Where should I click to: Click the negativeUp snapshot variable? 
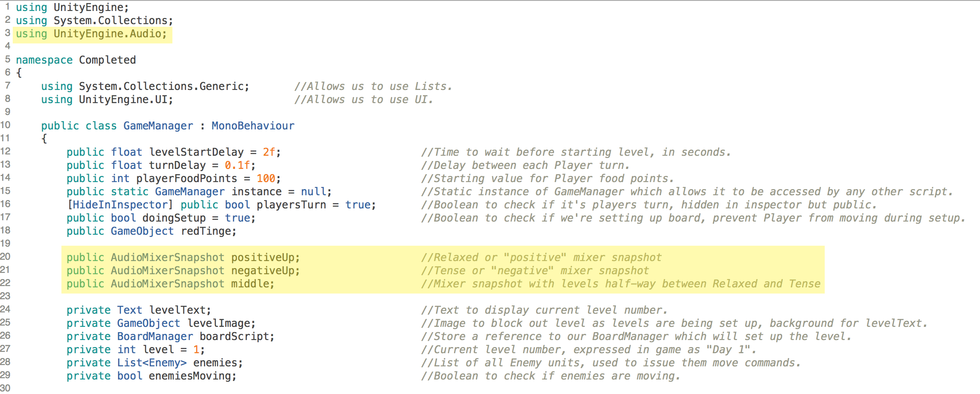pos(263,271)
